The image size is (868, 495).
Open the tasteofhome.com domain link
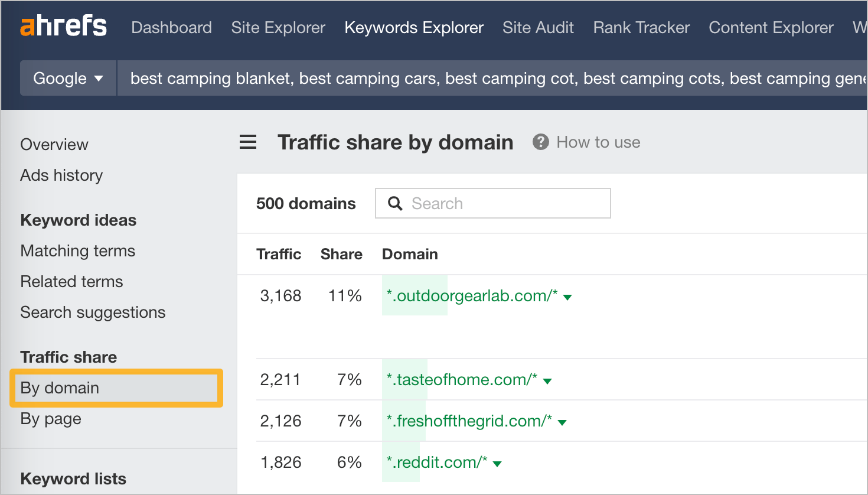click(x=462, y=379)
